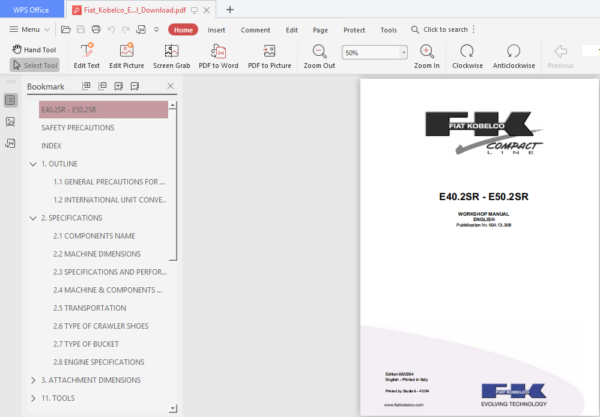Click the Save disk icon
Viewport: 600px width, 417px height.
(81, 29)
